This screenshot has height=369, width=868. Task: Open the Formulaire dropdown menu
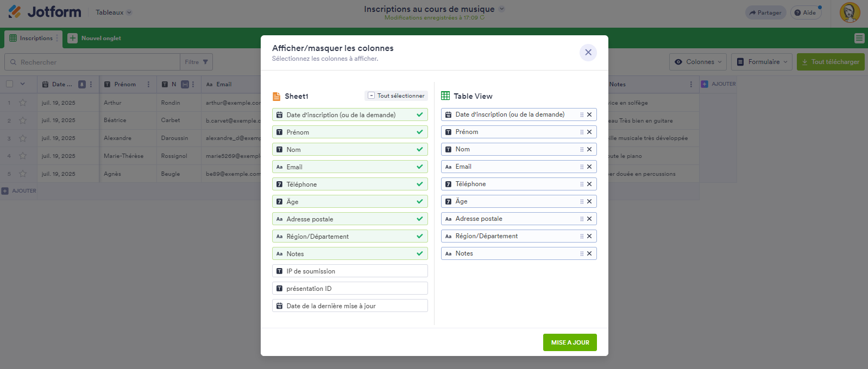click(x=762, y=62)
